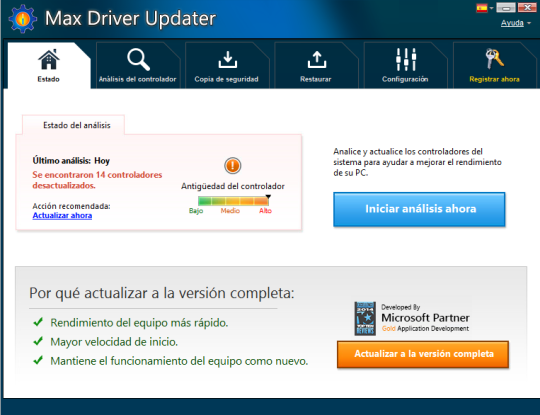Click the Max Driver Updater gear logo
This screenshot has width=540, height=415.
point(22,19)
